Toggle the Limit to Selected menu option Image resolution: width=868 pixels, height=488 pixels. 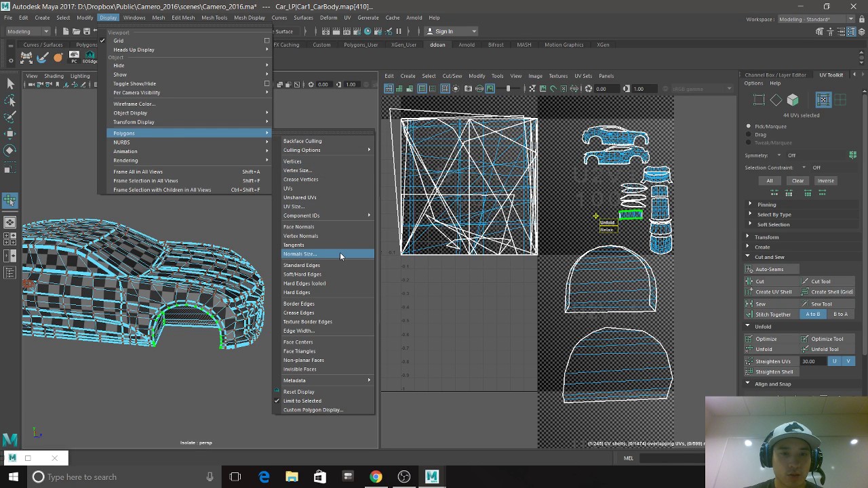[302, 401]
